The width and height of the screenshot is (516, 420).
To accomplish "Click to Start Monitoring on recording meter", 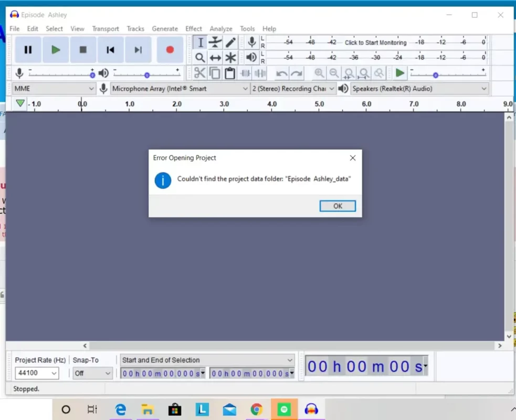I will [x=375, y=43].
